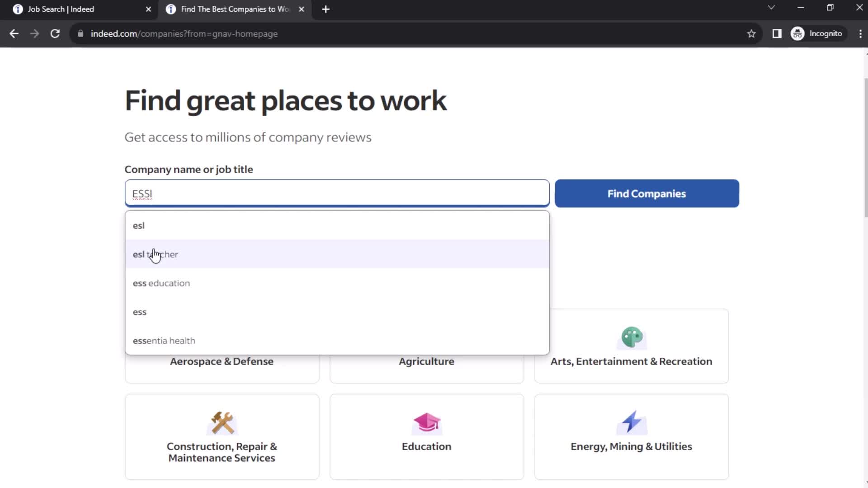This screenshot has height=488, width=868.
Task: Click the new tab plus icon
Action: tap(327, 9)
